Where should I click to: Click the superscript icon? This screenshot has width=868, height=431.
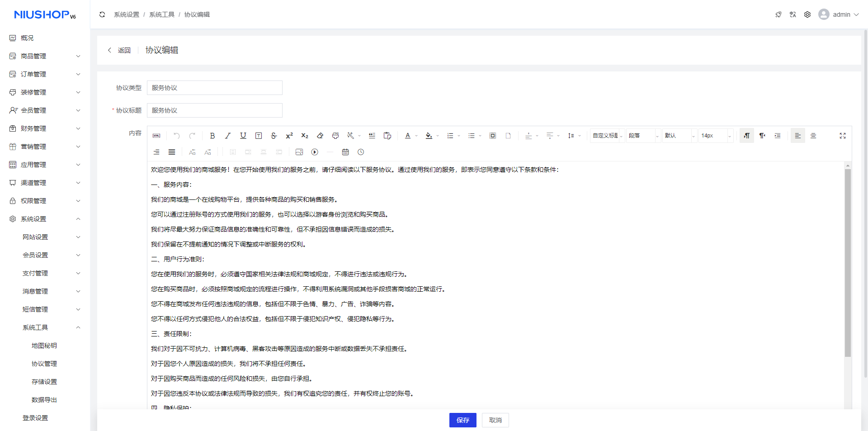pos(289,136)
